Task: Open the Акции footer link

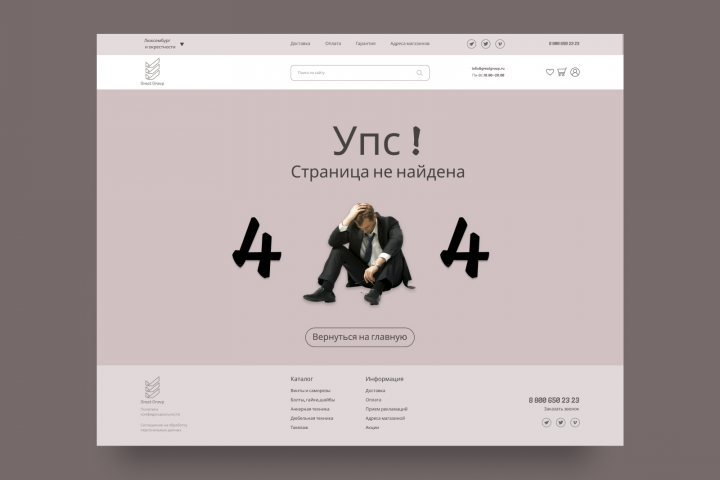Action: (372, 427)
